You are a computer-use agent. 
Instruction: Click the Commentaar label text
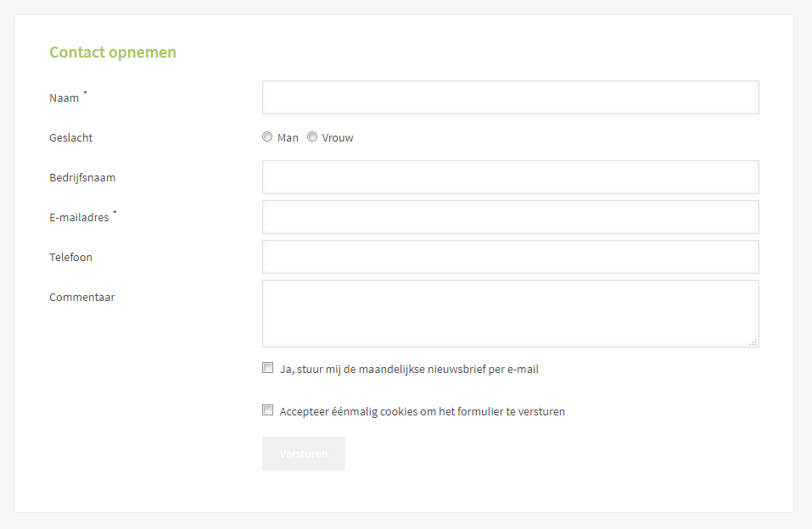[x=82, y=298]
